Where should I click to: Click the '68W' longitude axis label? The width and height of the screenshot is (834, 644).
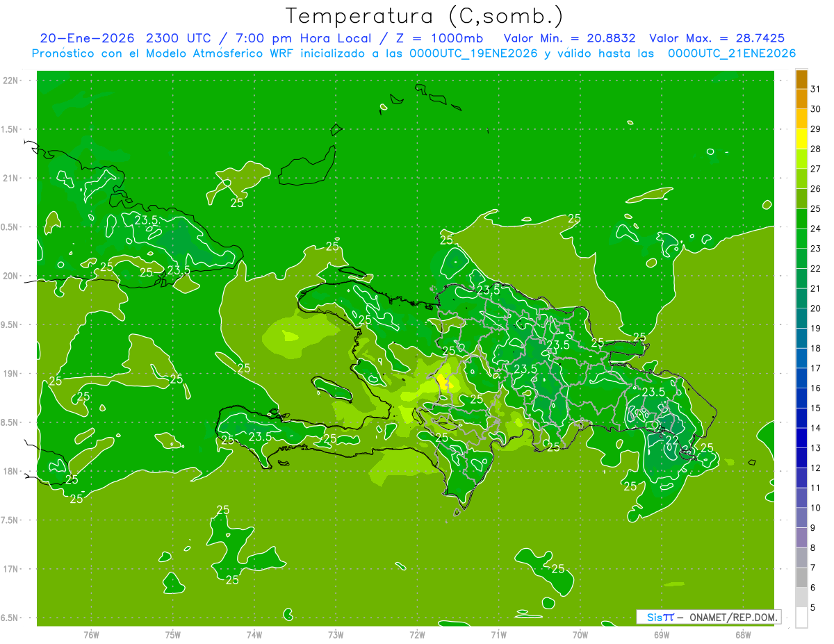[743, 635]
